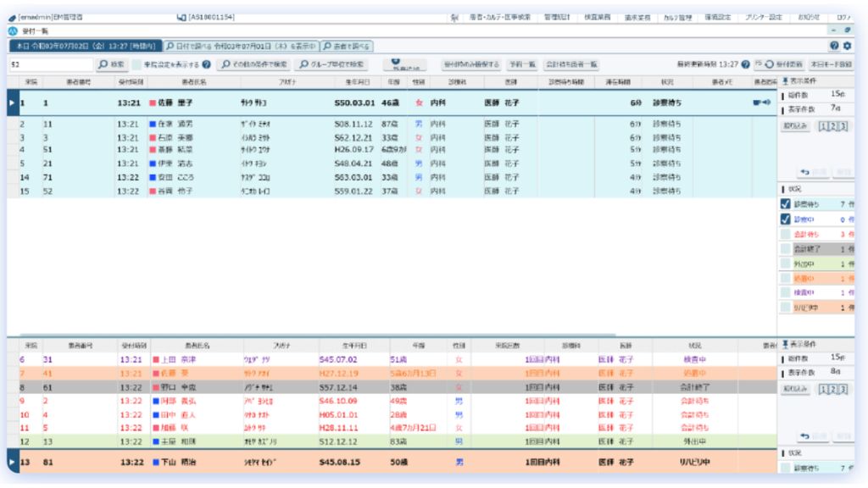Click the help icon next to 来院設定を表示する
Image resolution: width=868 pixels, height=488 pixels.
coord(207,64)
